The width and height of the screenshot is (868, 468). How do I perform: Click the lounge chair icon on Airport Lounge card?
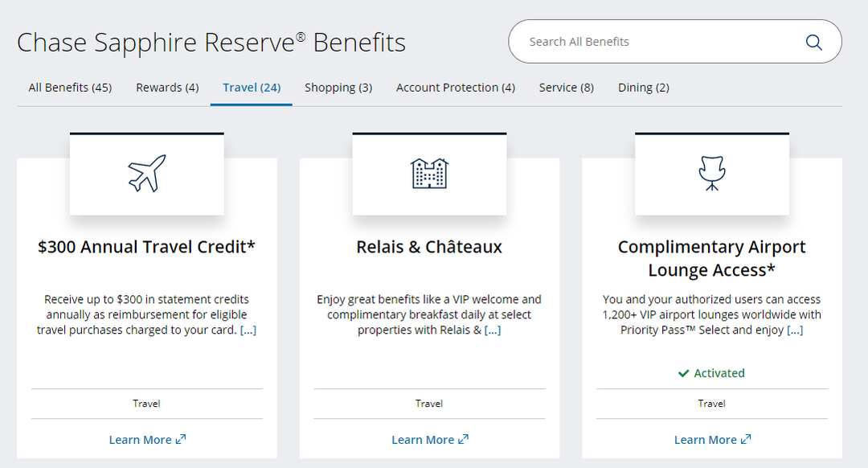(711, 172)
